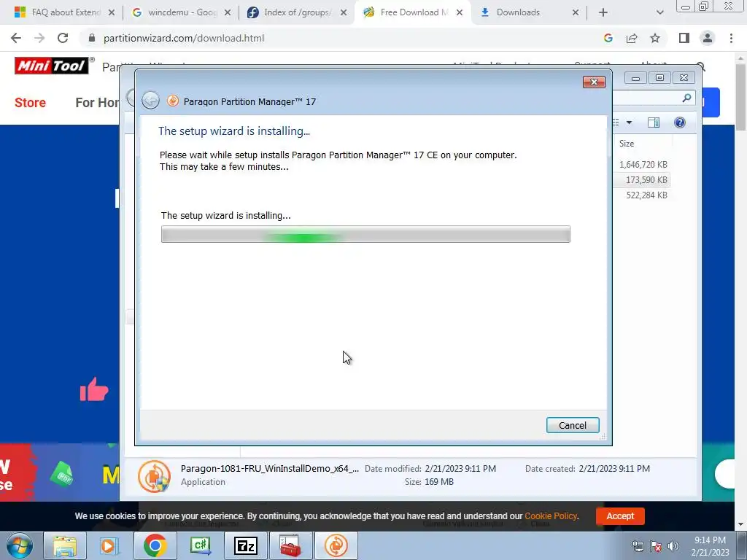The image size is (747, 560).
Task: Go forward in Chrome browser
Action: pyautogui.click(x=39, y=38)
